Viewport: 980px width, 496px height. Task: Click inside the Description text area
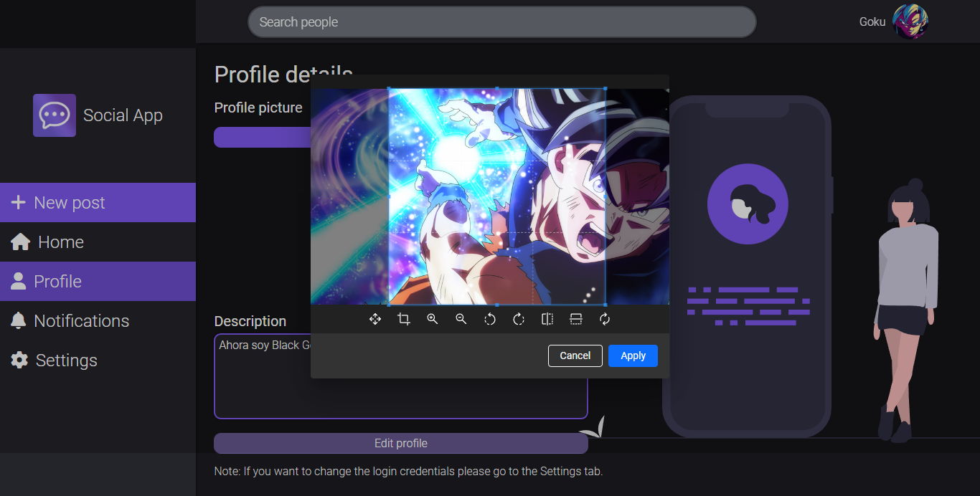[x=401, y=376]
